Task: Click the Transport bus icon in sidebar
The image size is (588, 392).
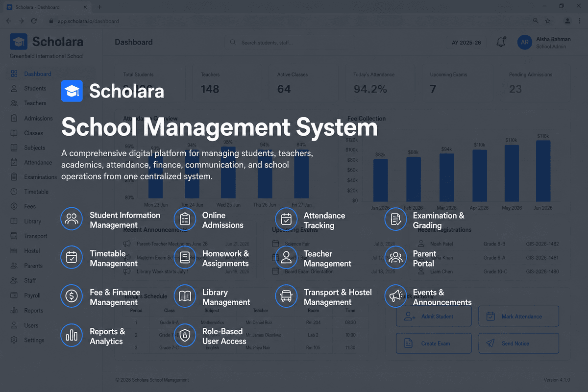Action: tap(14, 236)
